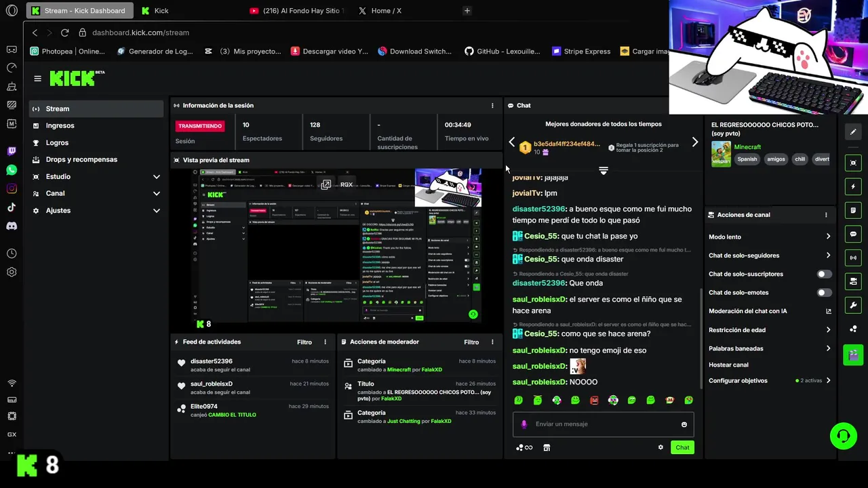This screenshot has width=868, height=488.
Task: Reload the dashboard page
Action: click(x=65, y=33)
